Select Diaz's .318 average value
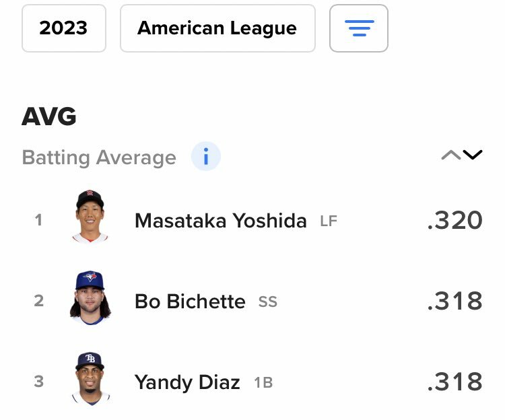 tap(454, 382)
